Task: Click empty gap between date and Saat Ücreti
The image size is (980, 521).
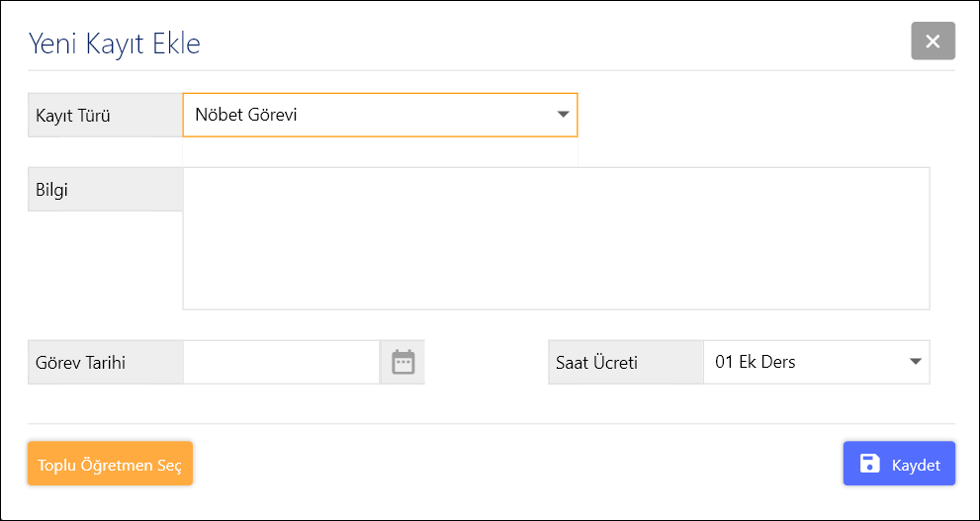Action: [x=487, y=362]
